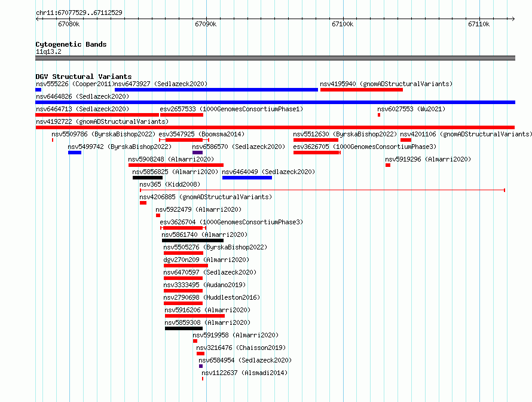Click the 67100k ruler tick label
Viewport: 532px width, 402px height.
tap(343, 24)
